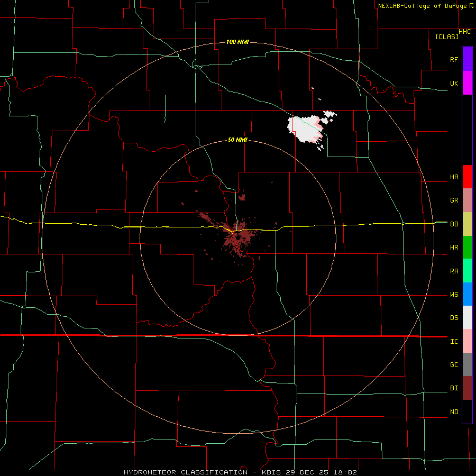Click the '[CLAS]' legend header

pos(447,36)
